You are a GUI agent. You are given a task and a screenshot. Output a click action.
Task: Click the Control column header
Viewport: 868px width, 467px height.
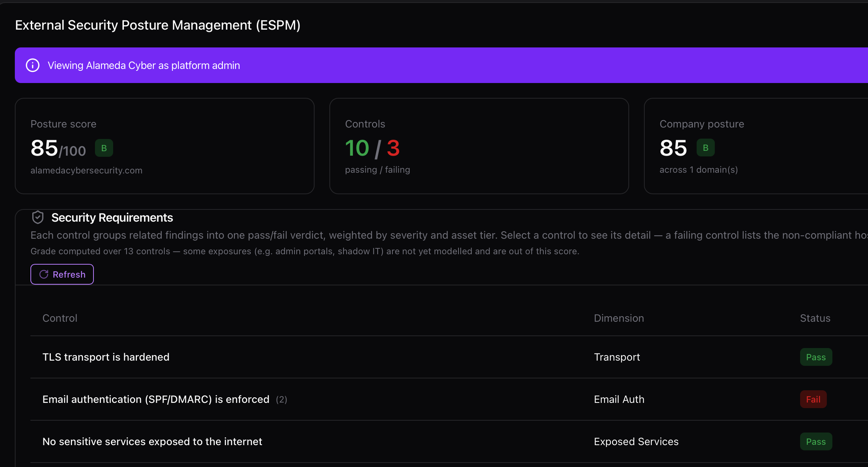pos(60,318)
